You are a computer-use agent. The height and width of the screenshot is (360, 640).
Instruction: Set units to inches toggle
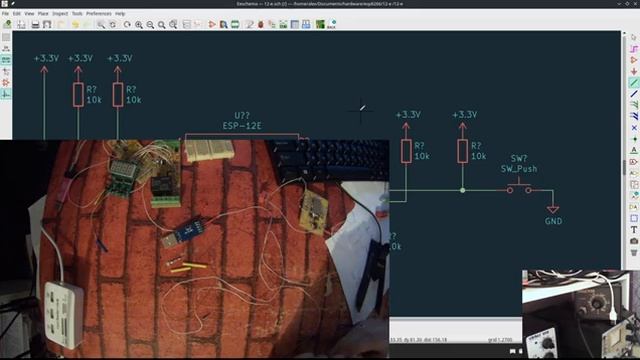coord(6,49)
